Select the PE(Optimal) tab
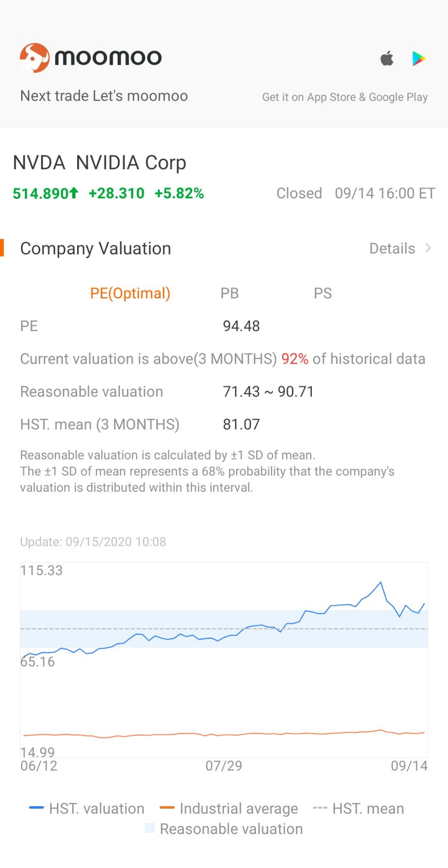The image size is (448, 868). (x=130, y=293)
